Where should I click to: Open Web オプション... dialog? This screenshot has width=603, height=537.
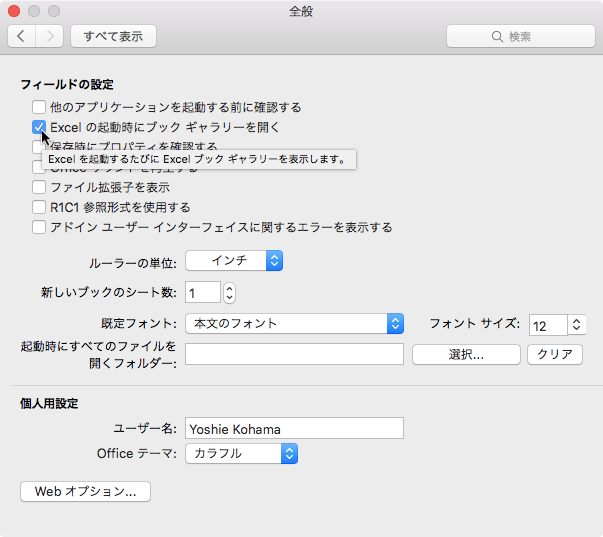85,492
